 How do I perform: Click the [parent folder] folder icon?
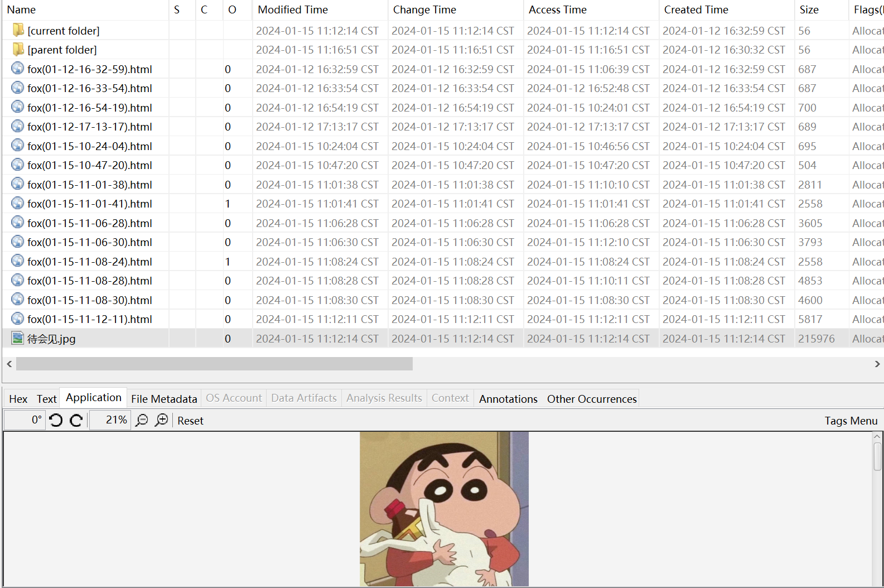point(18,50)
